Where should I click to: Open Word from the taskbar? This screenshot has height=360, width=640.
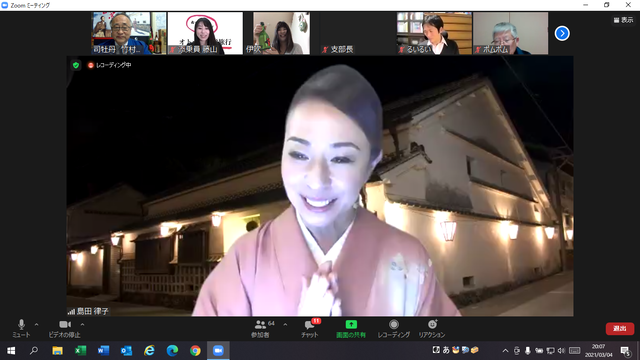(x=103, y=351)
